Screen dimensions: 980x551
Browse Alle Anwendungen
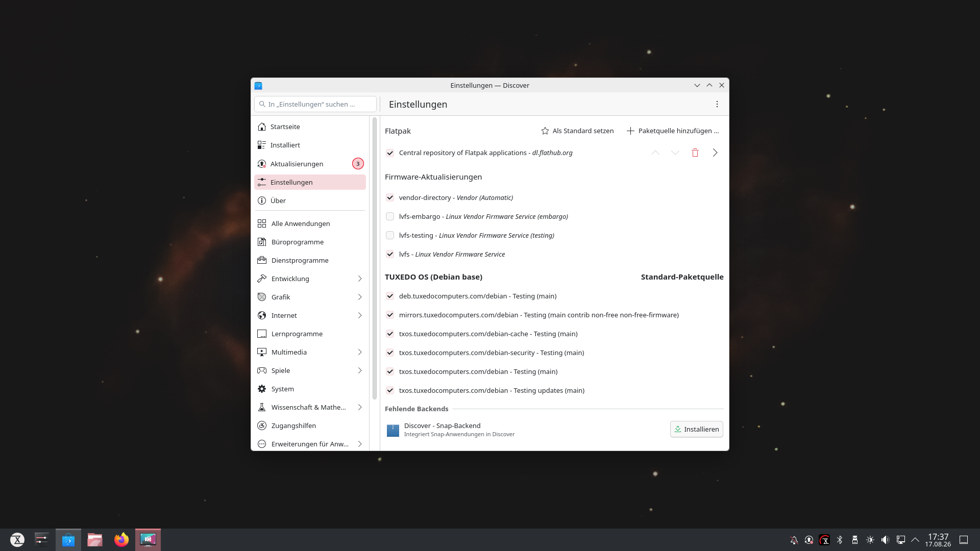(x=310, y=223)
